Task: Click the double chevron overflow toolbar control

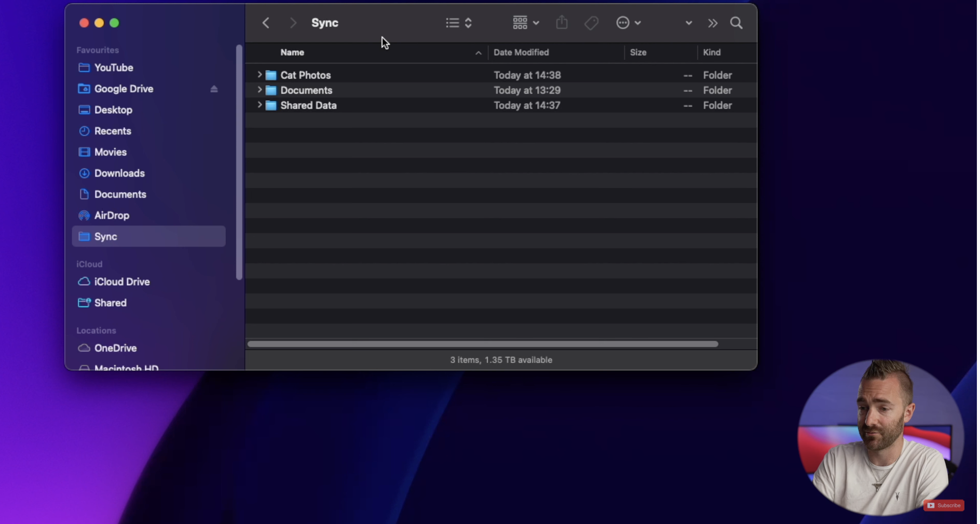Action: tap(713, 23)
